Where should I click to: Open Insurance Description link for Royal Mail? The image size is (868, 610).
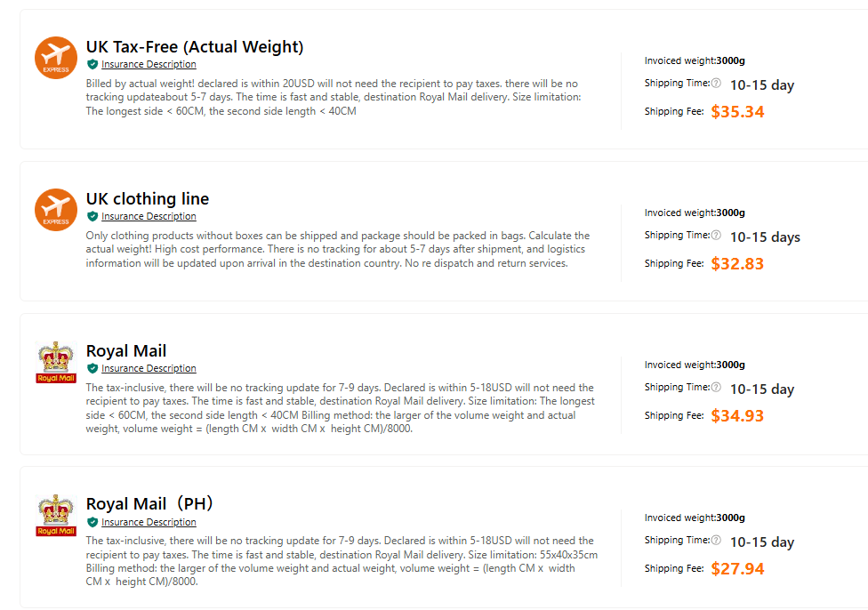pyautogui.click(x=149, y=369)
